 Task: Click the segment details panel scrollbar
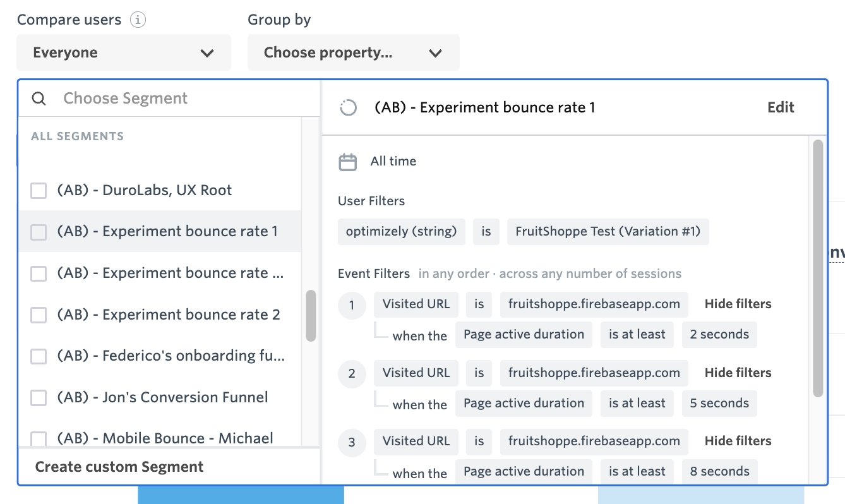[818, 268]
